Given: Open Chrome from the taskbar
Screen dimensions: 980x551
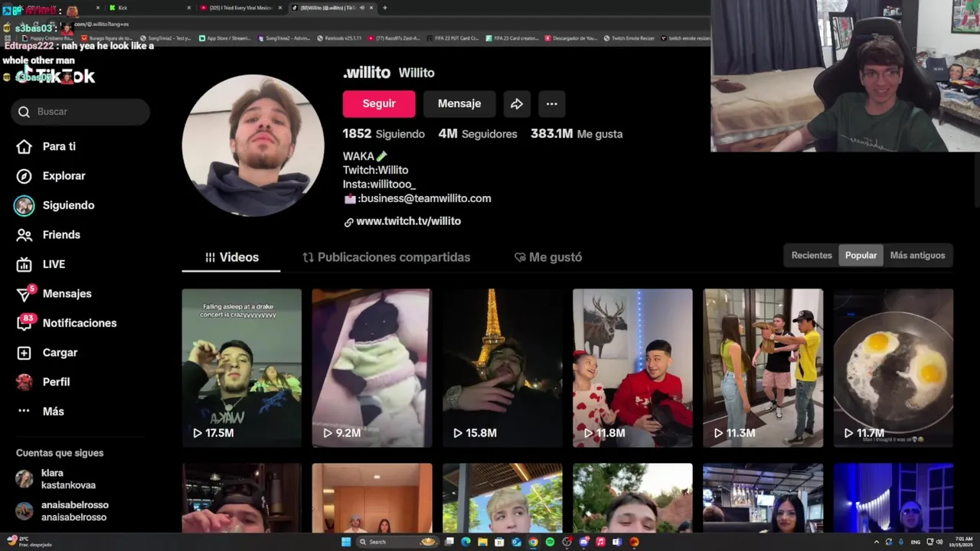Looking at the screenshot, I should (x=533, y=542).
